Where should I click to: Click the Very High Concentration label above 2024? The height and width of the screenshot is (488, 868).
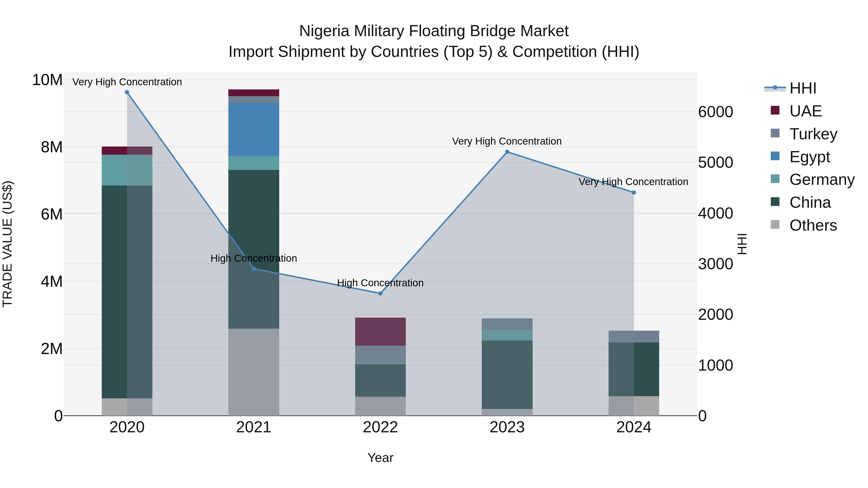(x=633, y=182)
